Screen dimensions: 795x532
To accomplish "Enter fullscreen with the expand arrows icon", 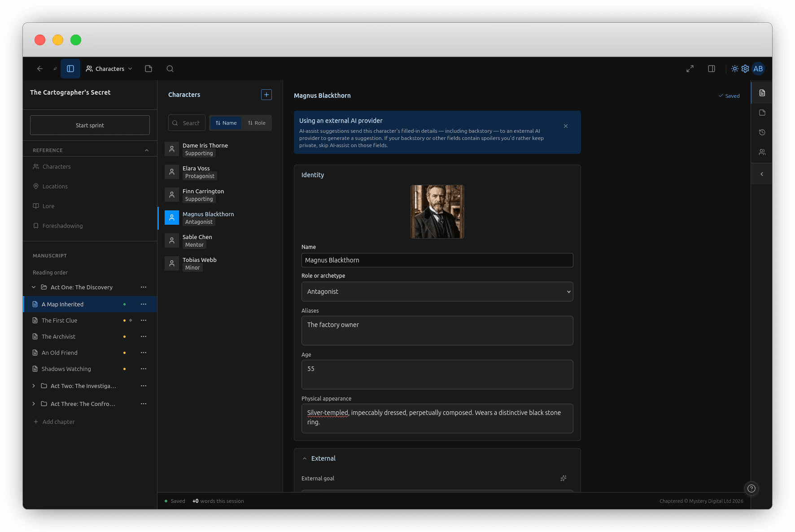I will click(690, 69).
